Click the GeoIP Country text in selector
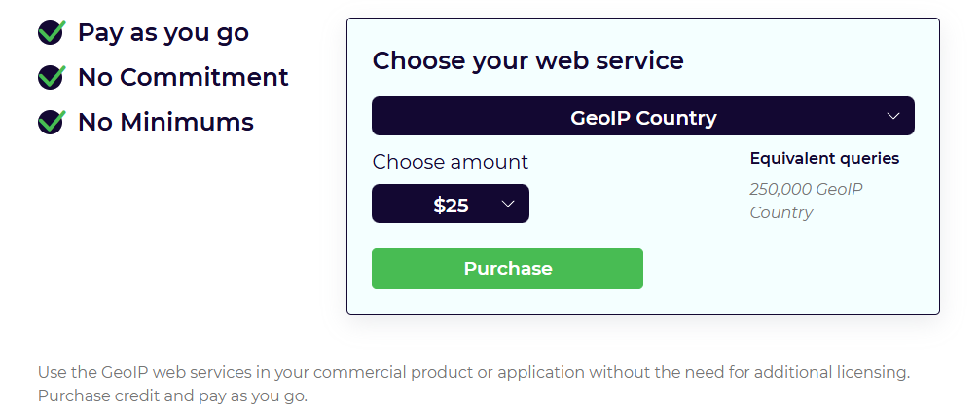The width and height of the screenshot is (980, 414). 643,118
